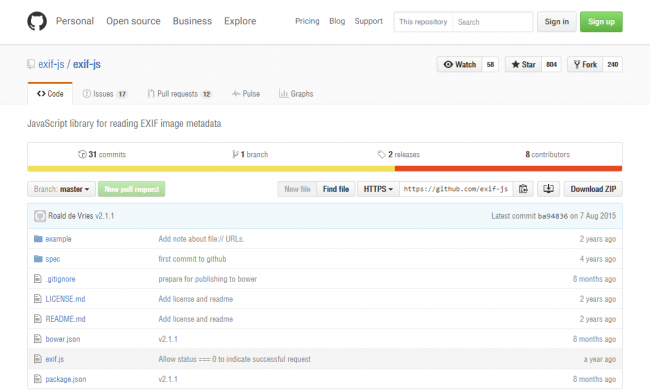Click the repository Search input field
The height and width of the screenshot is (391, 650).
pos(492,22)
